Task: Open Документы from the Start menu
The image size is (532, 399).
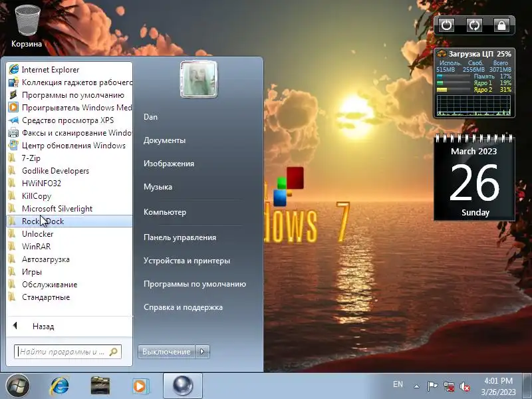Action: [x=164, y=140]
